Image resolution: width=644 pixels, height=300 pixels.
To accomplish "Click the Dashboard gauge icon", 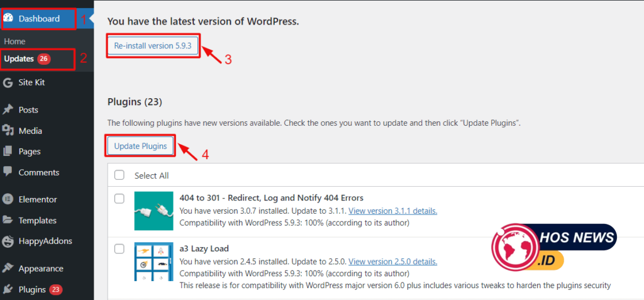I will 8,18.
